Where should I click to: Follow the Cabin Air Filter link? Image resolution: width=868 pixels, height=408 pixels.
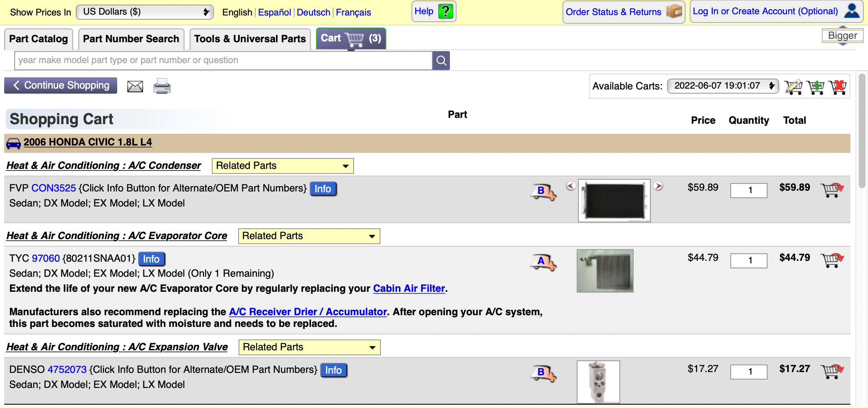click(x=409, y=288)
